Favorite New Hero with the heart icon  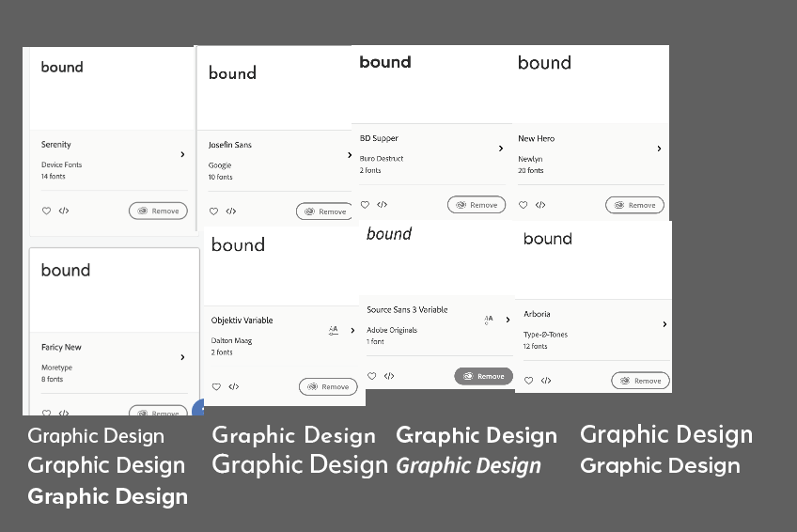523,205
